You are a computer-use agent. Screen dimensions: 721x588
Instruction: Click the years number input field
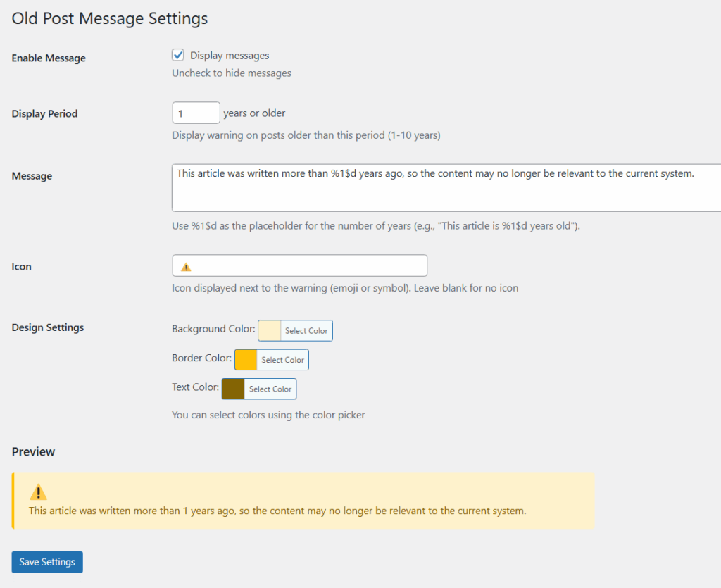(196, 113)
